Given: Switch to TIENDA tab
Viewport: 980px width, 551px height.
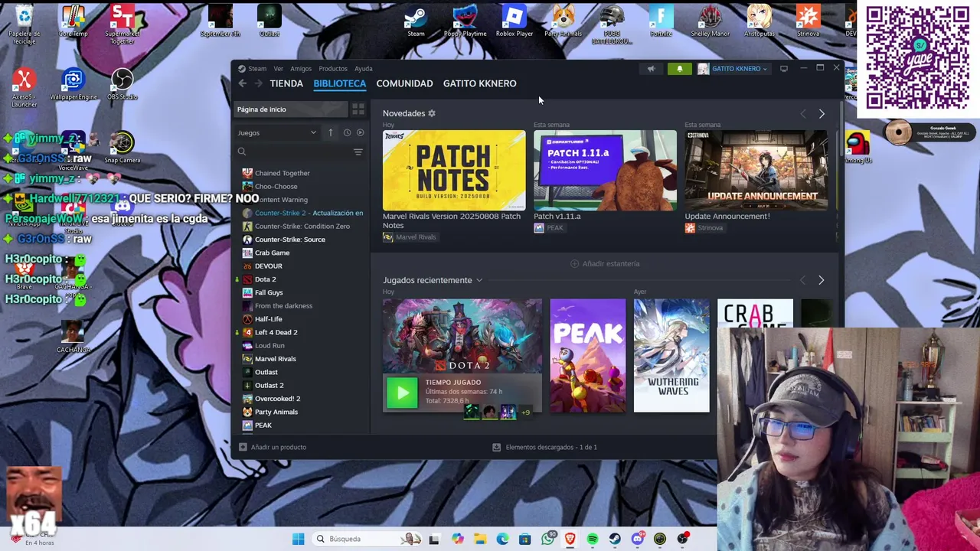Looking at the screenshot, I should click(x=286, y=83).
